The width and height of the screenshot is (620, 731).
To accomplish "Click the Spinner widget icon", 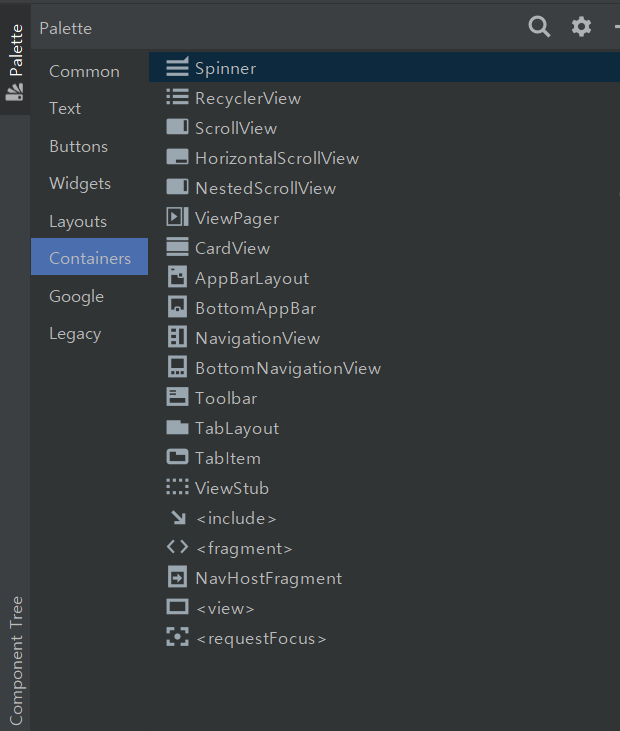I will [178, 67].
